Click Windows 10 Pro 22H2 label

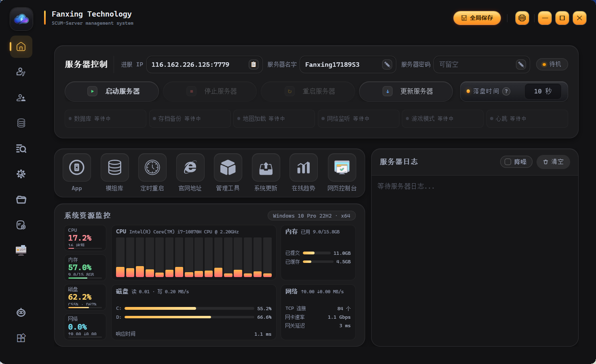pos(311,216)
